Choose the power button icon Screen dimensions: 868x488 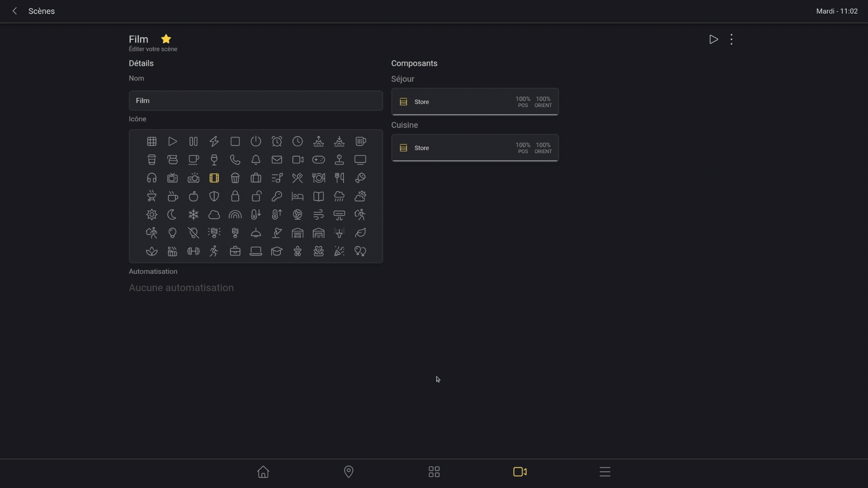pyautogui.click(x=256, y=141)
